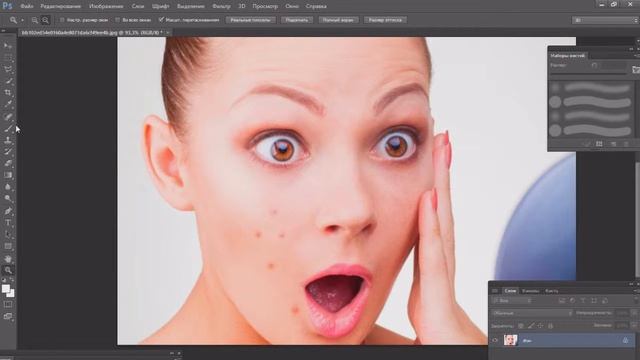
Task: Select the Pen tool
Action: click(8, 211)
